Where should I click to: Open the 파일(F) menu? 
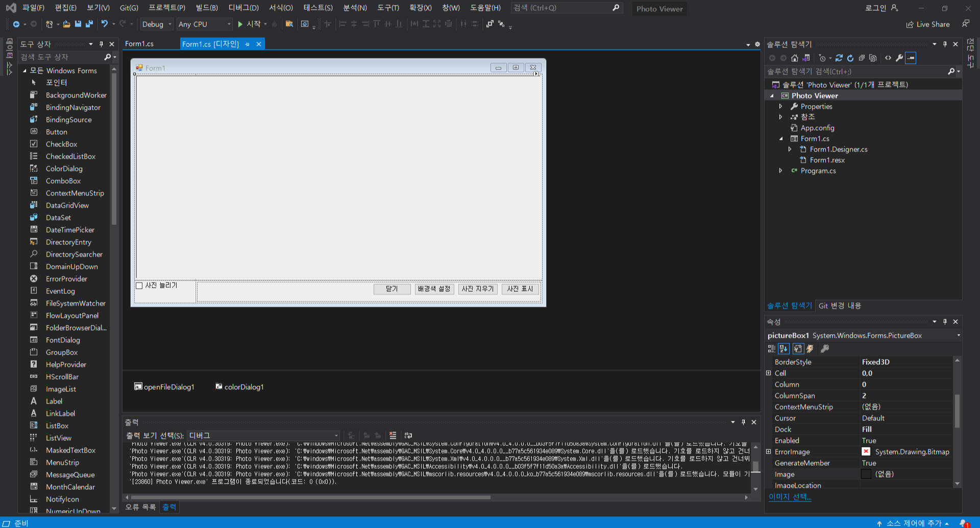click(x=34, y=8)
